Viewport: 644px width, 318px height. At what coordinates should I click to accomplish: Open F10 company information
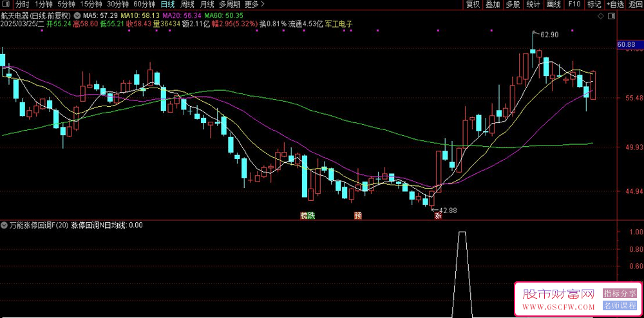pyautogui.click(x=574, y=5)
